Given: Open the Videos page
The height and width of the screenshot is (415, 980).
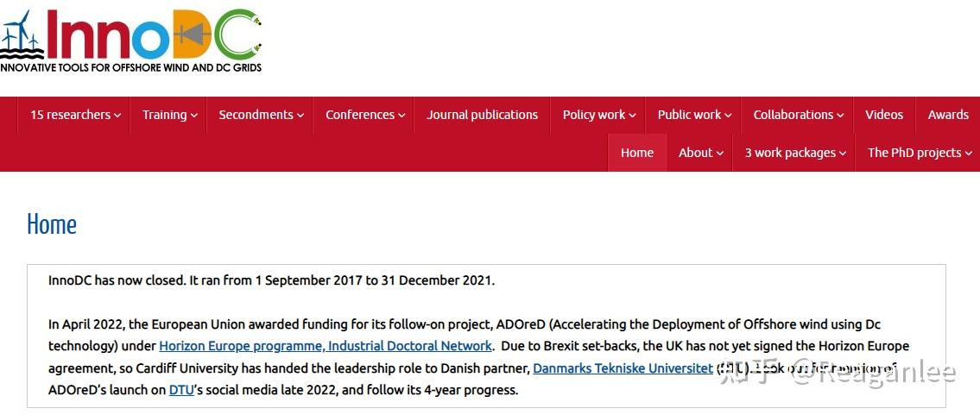Looking at the screenshot, I should point(884,115).
